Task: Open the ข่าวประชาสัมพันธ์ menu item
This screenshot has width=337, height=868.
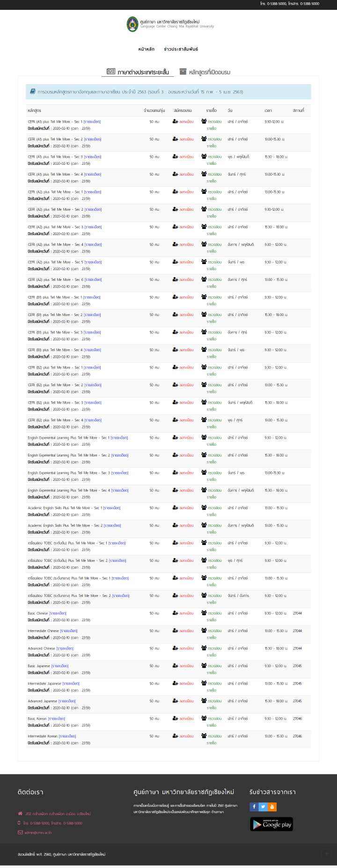Action: pyautogui.click(x=181, y=49)
